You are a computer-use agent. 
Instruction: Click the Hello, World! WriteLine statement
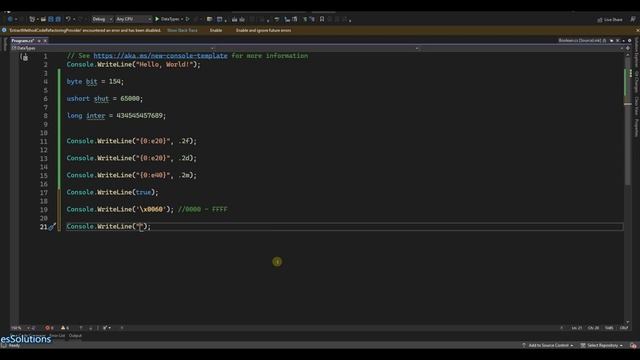(133, 64)
